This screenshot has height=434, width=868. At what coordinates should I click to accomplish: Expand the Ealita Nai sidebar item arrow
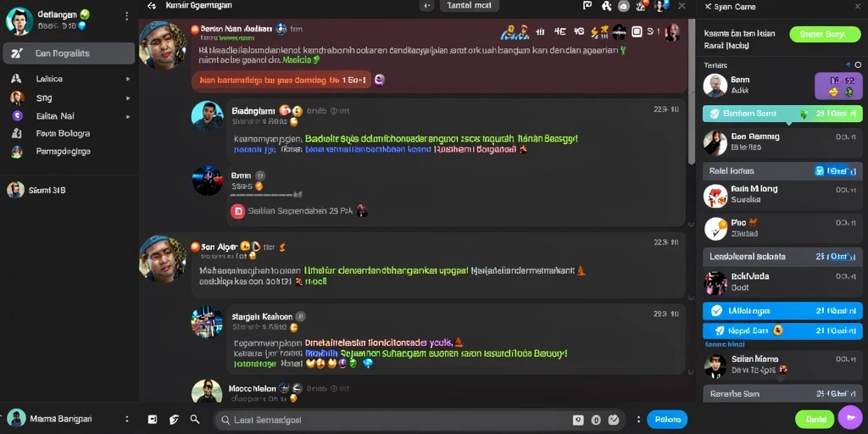(x=128, y=117)
